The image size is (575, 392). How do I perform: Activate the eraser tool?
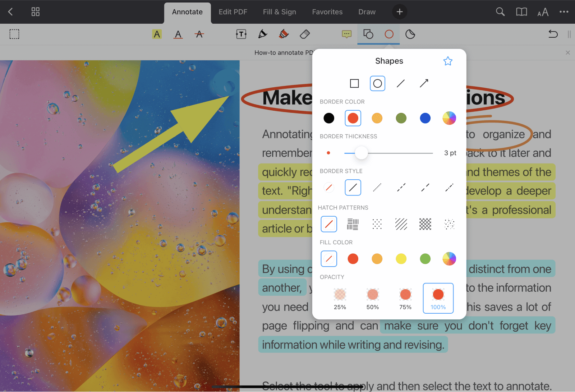pos(304,34)
